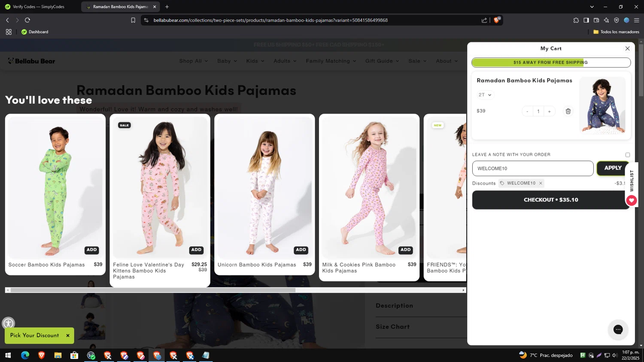Image resolution: width=644 pixels, height=362 pixels.
Task: Open Unicorn Bamboo Kids Pajamas product link
Action: pyautogui.click(x=257, y=265)
